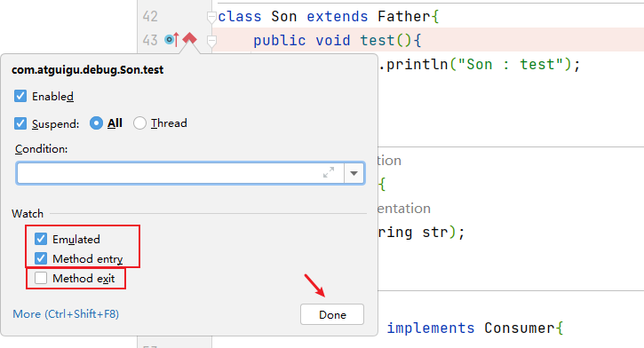Click the Father class name in code
This screenshot has width=644, height=348.
404,16
